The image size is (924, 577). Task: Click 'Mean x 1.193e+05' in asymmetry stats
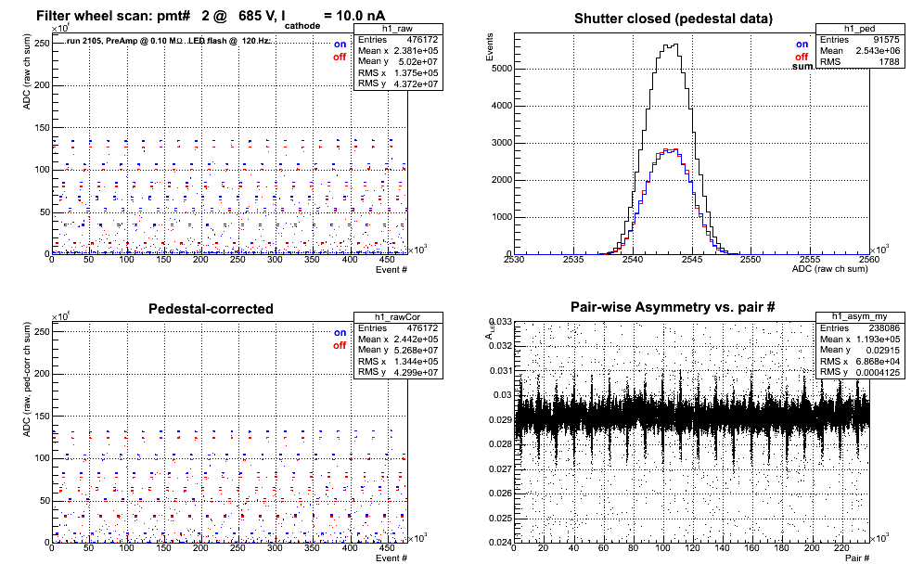(860, 339)
